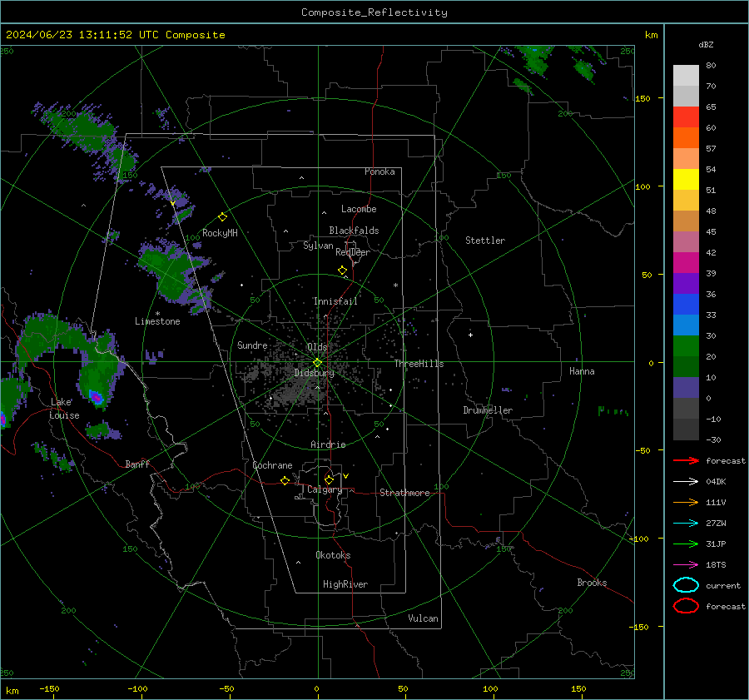Click the Hanna city label
The image size is (749, 700).
(x=582, y=371)
